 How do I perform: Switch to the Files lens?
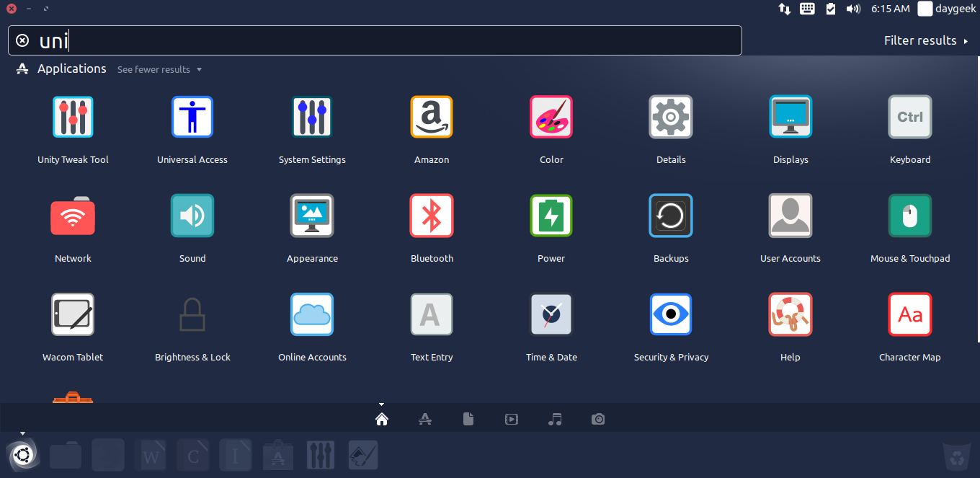coord(468,419)
